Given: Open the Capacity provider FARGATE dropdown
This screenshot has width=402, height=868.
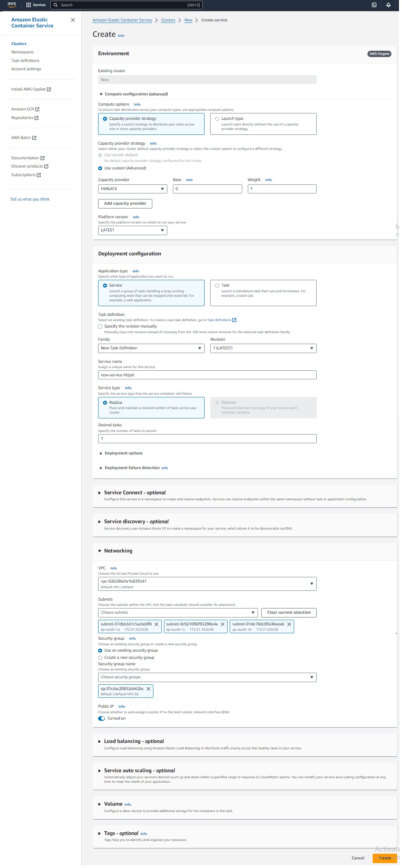Looking at the screenshot, I should (x=132, y=189).
